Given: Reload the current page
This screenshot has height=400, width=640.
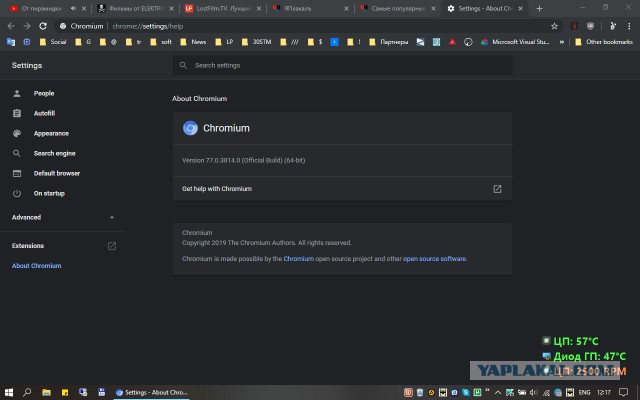Looking at the screenshot, I should [43, 26].
